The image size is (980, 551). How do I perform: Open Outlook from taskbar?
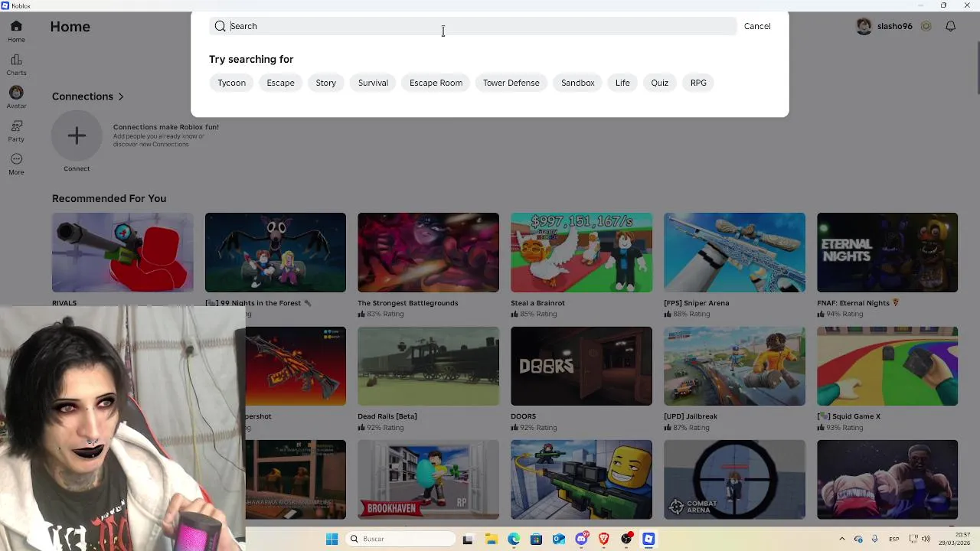[559, 539]
